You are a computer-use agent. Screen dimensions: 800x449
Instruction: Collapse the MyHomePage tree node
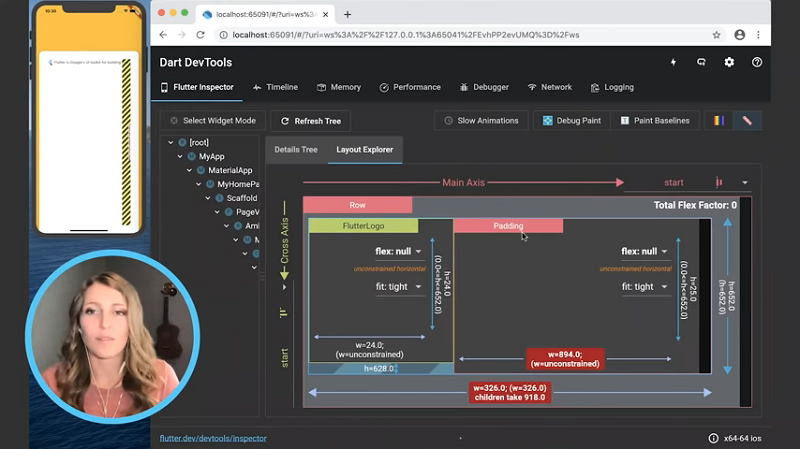pos(198,184)
